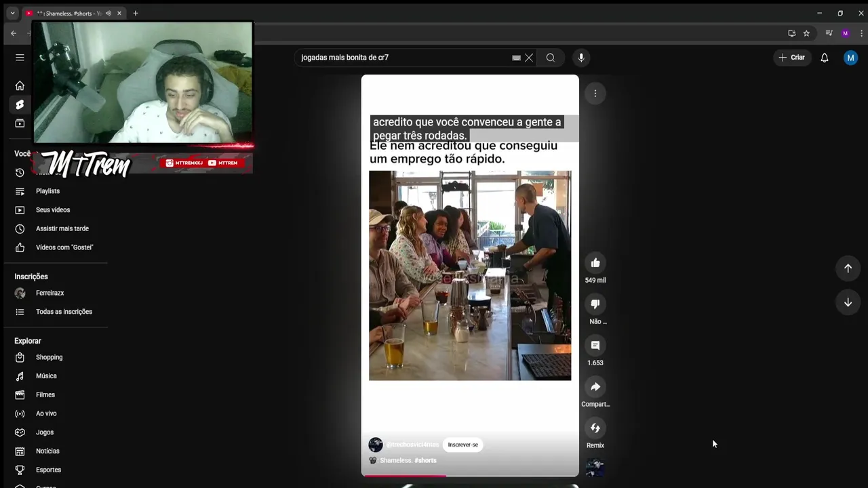Clear the search query with the X

(529, 58)
